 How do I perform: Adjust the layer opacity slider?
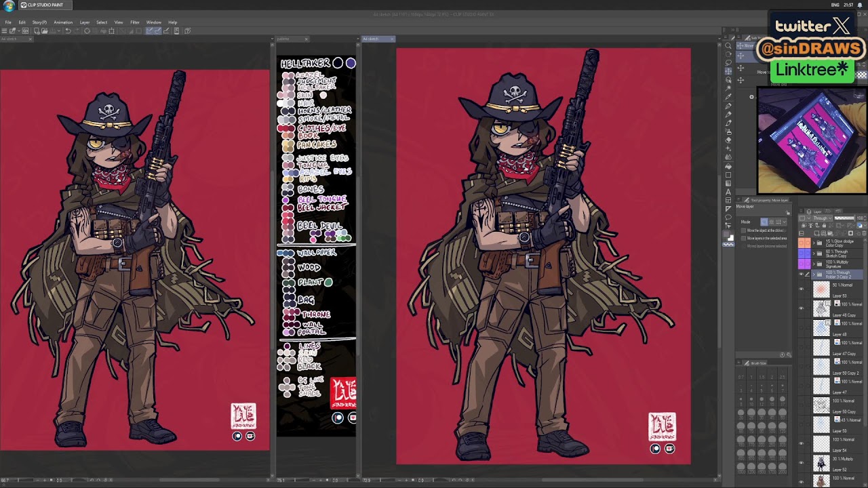844,218
